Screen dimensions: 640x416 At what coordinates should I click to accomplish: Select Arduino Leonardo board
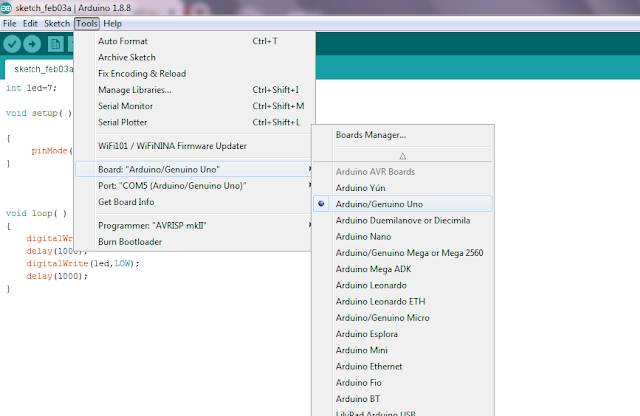tap(403, 285)
